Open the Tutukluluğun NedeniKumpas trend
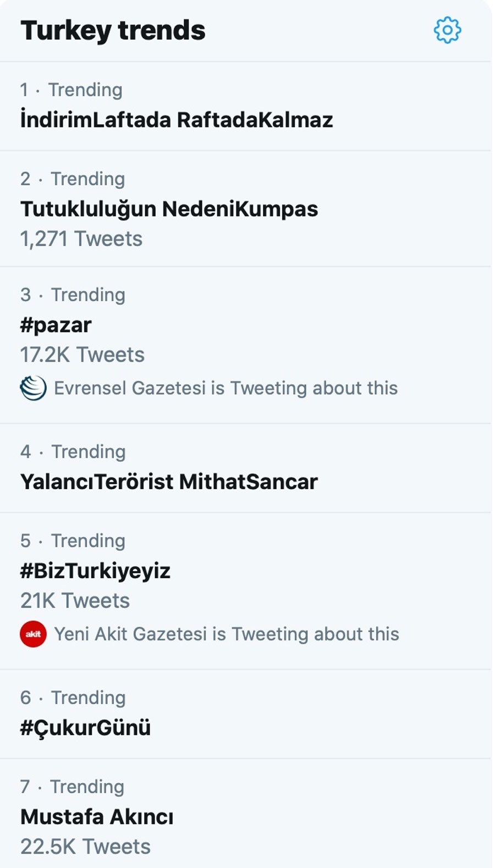This screenshot has height=868, width=495. click(x=169, y=209)
